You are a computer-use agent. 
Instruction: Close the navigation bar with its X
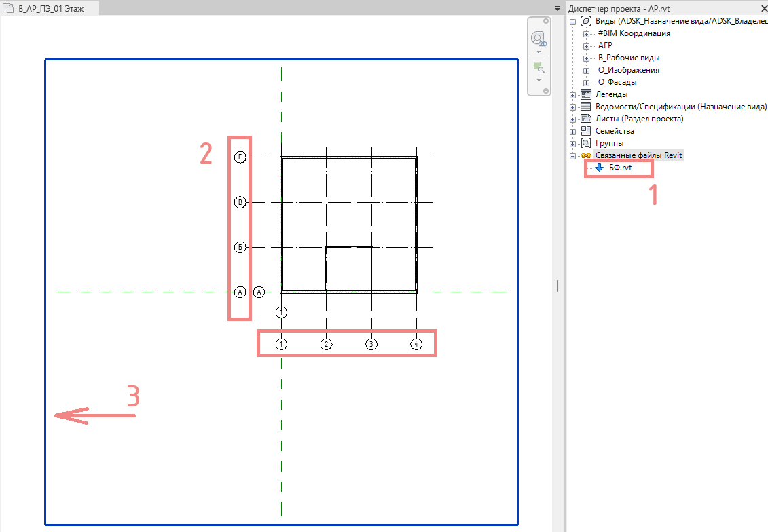[x=546, y=21]
